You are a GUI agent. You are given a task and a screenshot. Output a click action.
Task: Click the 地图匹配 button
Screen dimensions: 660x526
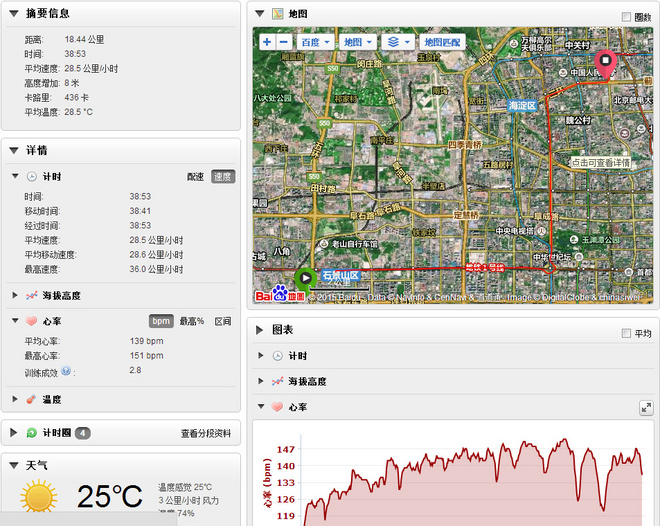pos(442,42)
